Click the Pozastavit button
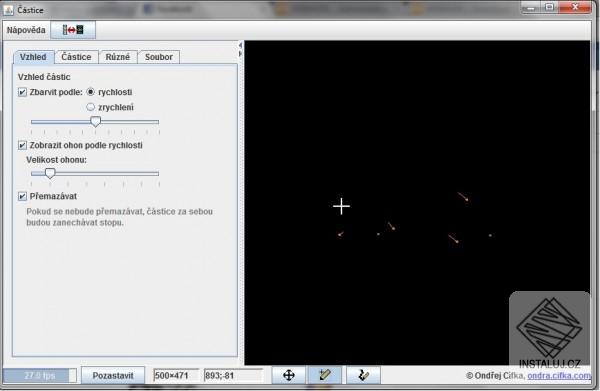The image size is (600, 391). [x=113, y=375]
